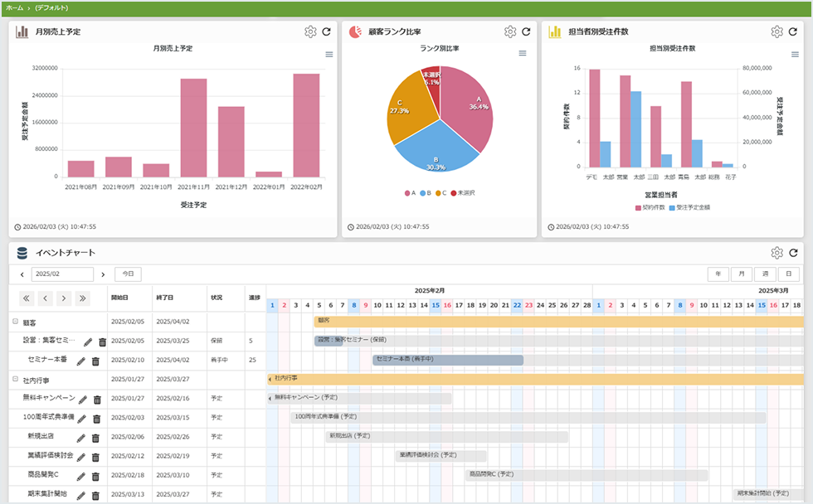Click the 2025/02 date input field

tap(62, 274)
